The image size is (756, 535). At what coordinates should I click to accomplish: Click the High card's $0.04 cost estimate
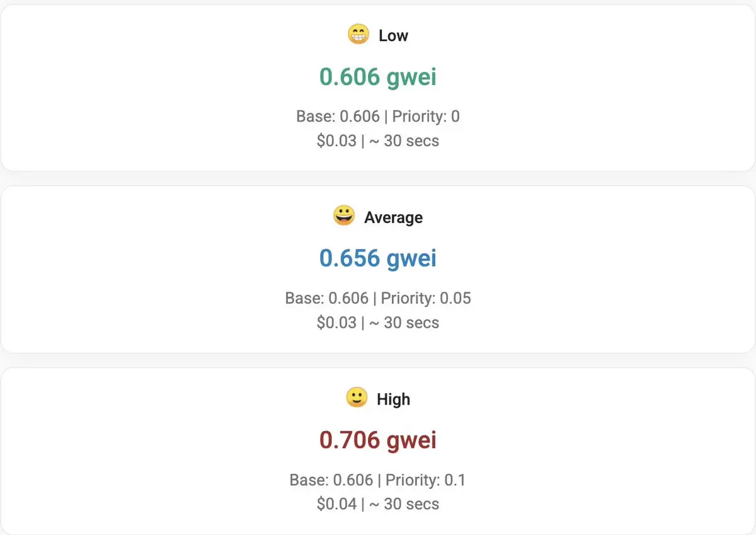[336, 504]
